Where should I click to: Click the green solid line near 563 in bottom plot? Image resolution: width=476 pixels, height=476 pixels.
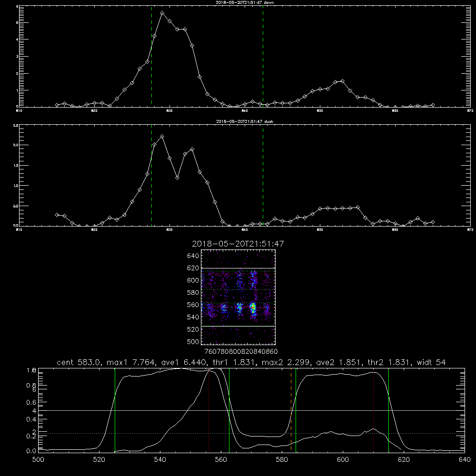click(x=229, y=410)
